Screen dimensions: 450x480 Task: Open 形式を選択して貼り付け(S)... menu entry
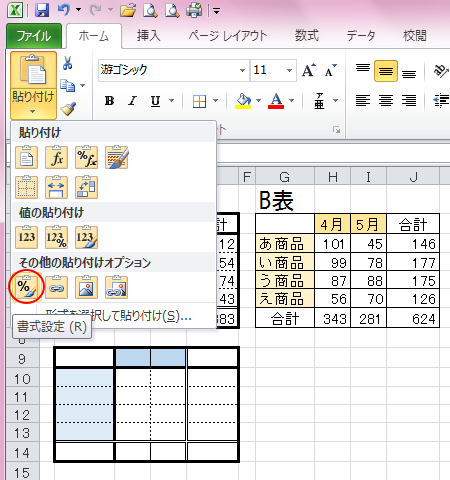coord(118,315)
